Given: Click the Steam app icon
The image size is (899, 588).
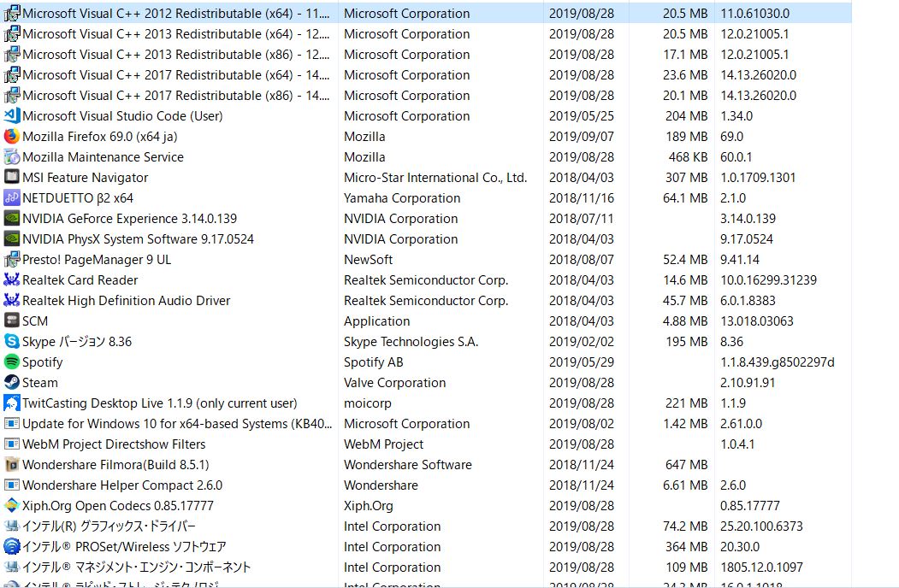Looking at the screenshot, I should tap(12, 383).
